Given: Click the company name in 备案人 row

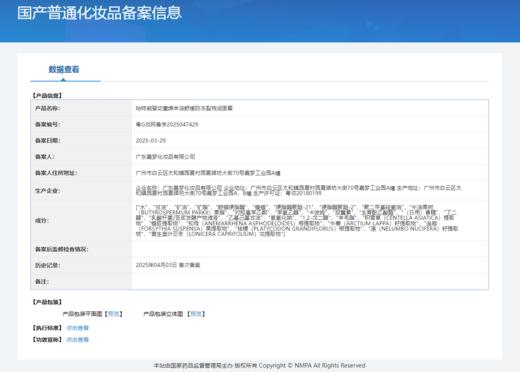Looking at the screenshot, I should coord(165,156).
